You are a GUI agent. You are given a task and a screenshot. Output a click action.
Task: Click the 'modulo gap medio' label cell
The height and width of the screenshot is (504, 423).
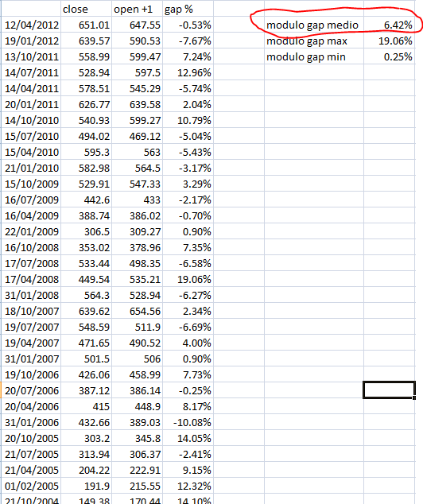coord(314,25)
